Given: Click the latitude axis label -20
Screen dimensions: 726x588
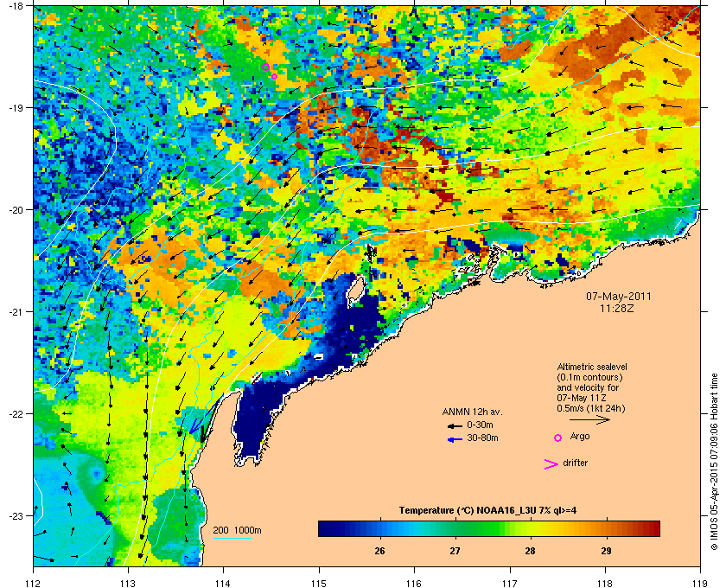Looking at the screenshot, I should coord(16,210).
